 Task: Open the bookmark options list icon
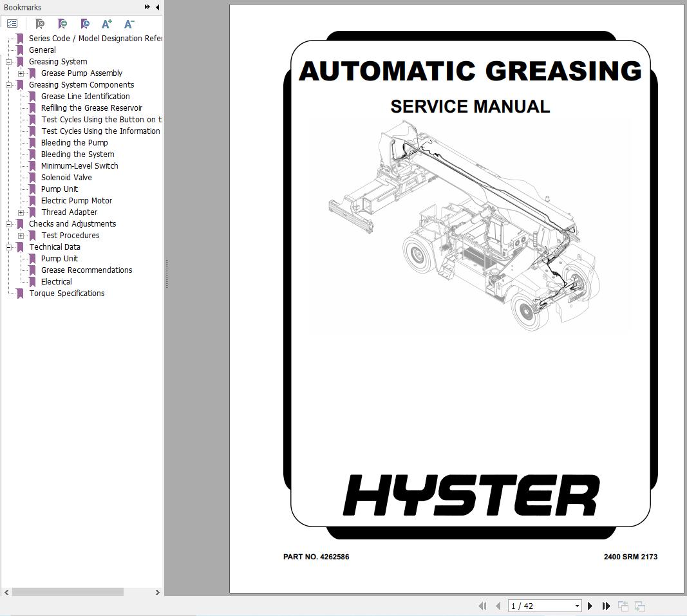click(12, 24)
